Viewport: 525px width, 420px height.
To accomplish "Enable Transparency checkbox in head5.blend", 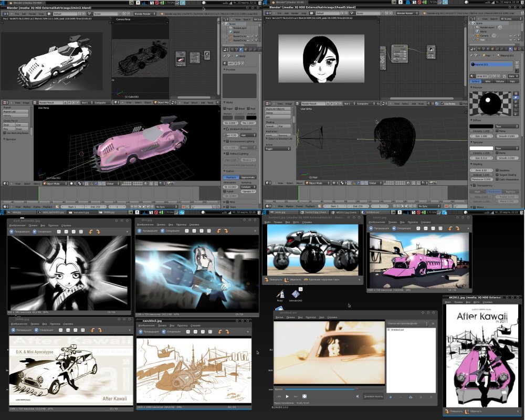I will pyautogui.click(x=475, y=185).
